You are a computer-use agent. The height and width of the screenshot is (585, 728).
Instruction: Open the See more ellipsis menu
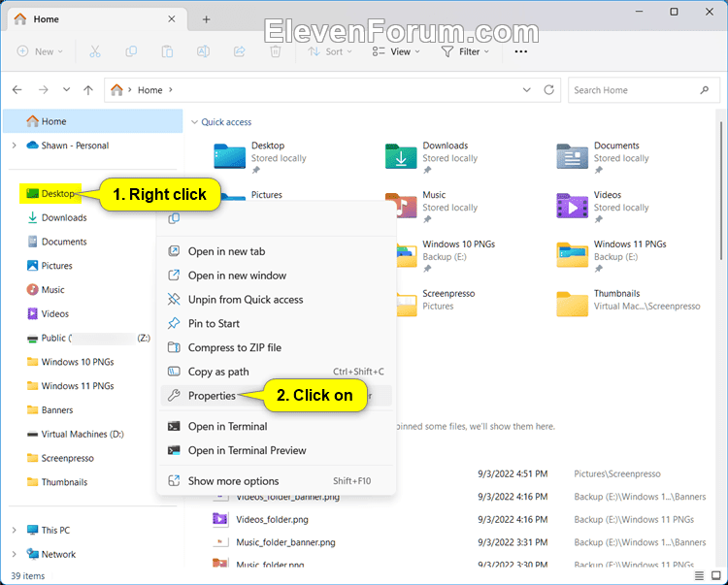(x=521, y=51)
